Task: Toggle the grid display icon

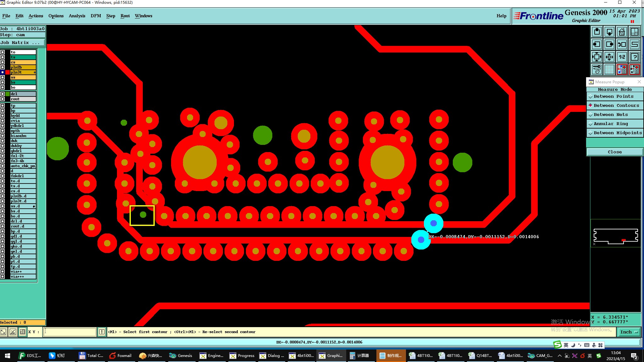Action: (609, 69)
